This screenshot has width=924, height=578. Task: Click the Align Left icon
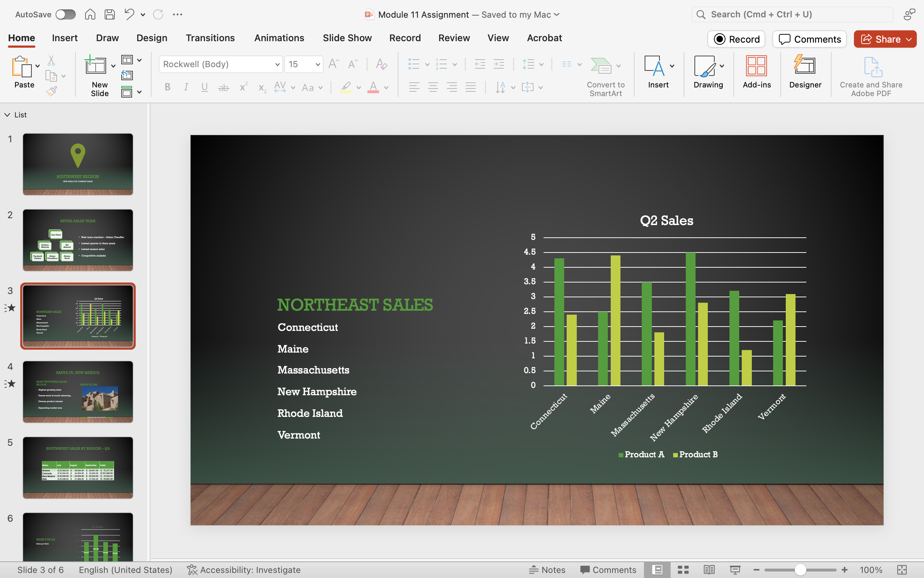[x=414, y=87]
